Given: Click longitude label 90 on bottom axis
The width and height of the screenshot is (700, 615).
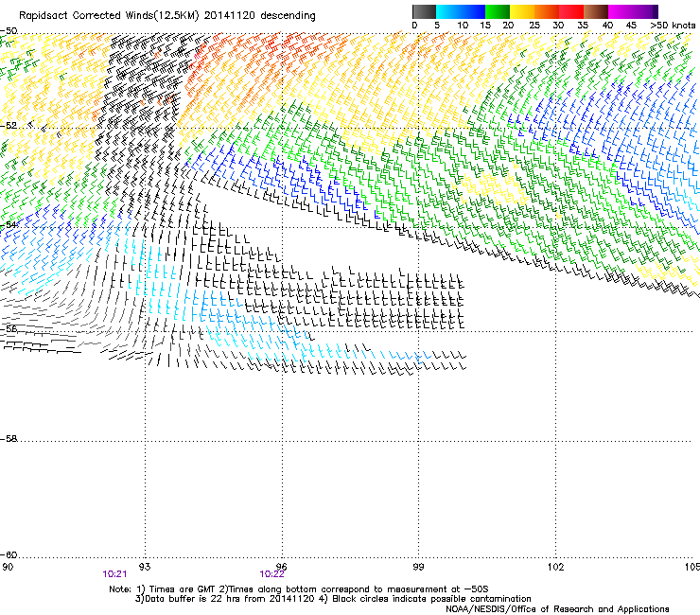Looking at the screenshot, I should click(x=8, y=567).
